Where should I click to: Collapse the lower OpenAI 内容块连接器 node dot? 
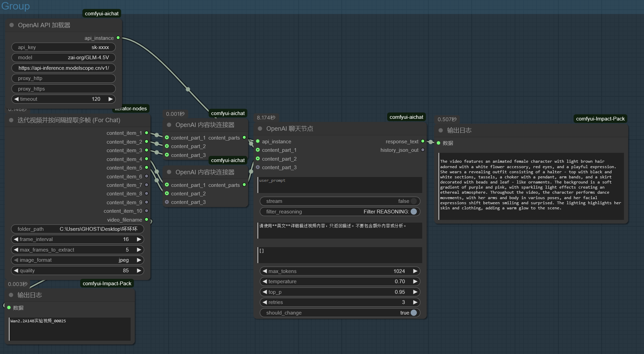click(x=169, y=172)
